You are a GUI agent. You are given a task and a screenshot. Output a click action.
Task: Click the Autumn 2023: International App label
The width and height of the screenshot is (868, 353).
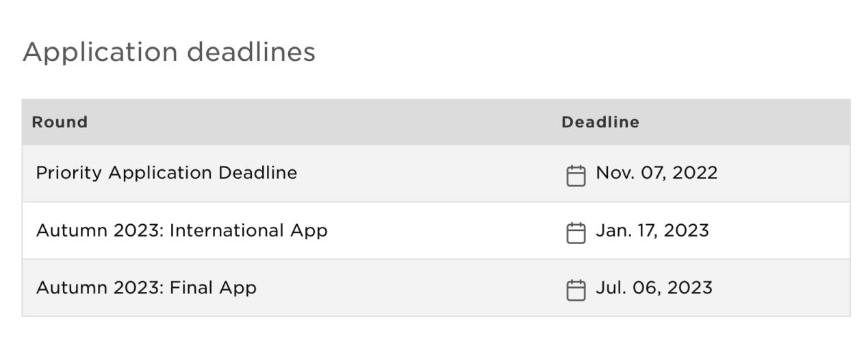[181, 230]
